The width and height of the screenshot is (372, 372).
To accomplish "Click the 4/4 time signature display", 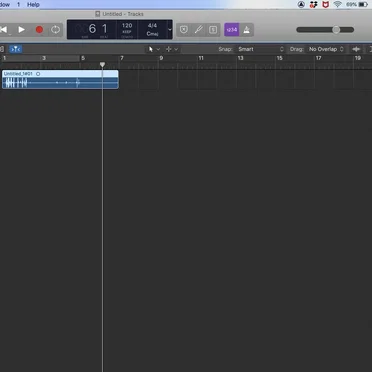I will (152, 25).
